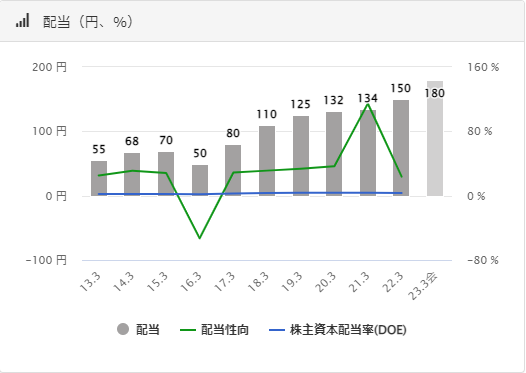Select the 15.3 dividend bar

click(166, 174)
